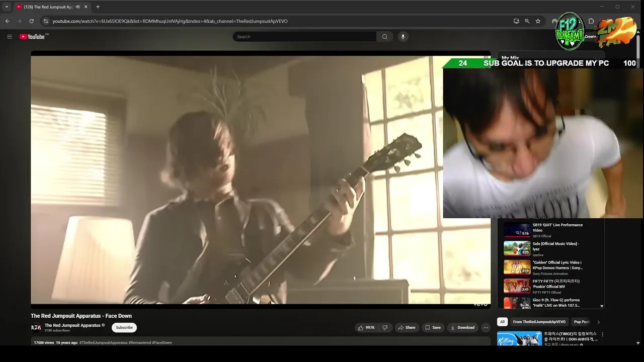
Task: Open Sony Pictures Animation channel text
Action: [550, 274]
